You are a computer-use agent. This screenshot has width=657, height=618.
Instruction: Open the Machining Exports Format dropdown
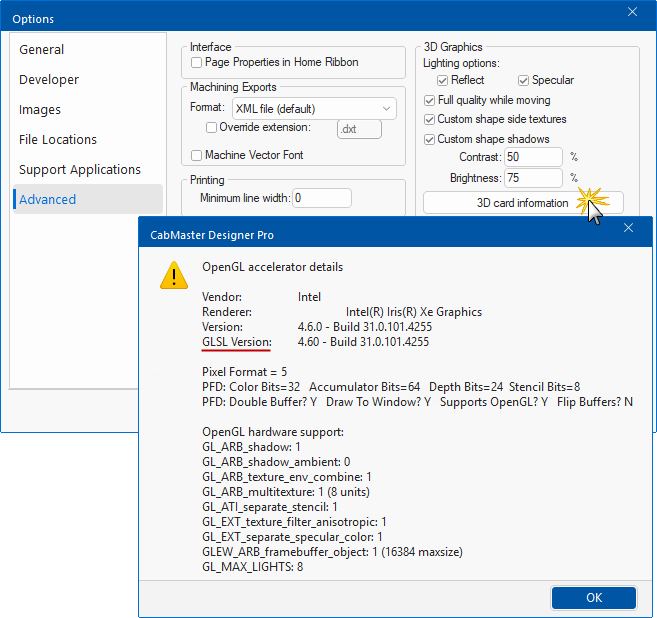314,108
